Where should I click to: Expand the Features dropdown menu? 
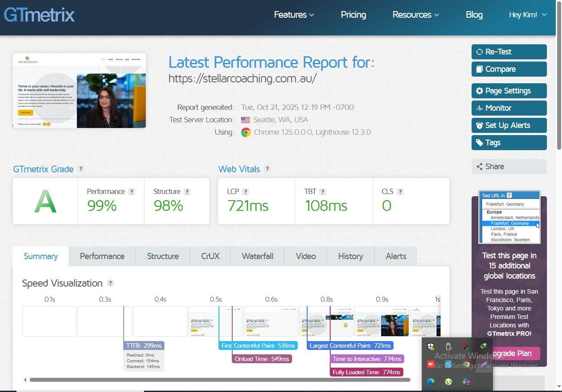[294, 15]
